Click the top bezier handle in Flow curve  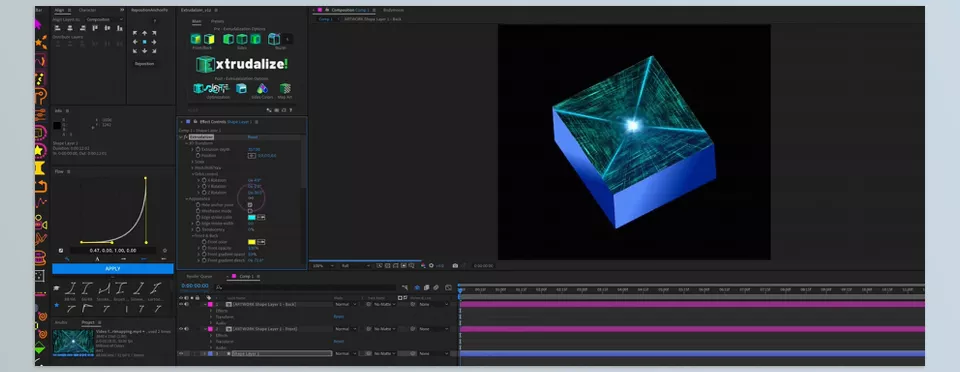click(146, 178)
